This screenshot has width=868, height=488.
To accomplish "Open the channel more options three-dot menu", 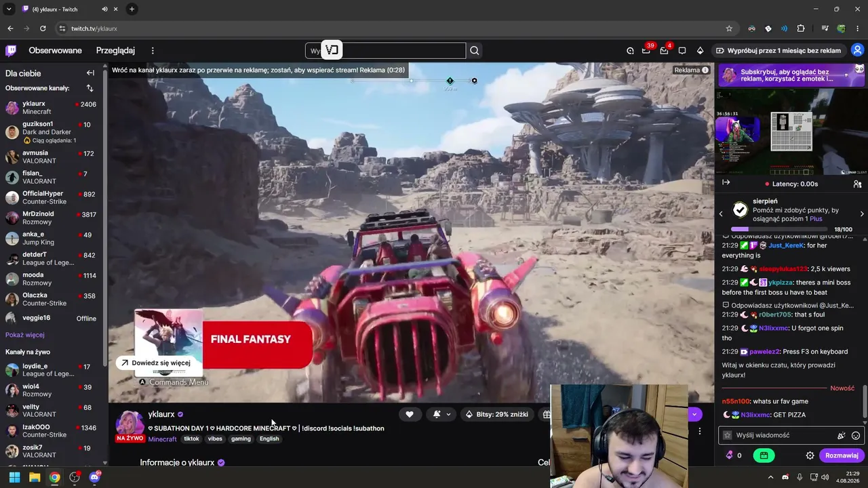I will click(x=700, y=431).
